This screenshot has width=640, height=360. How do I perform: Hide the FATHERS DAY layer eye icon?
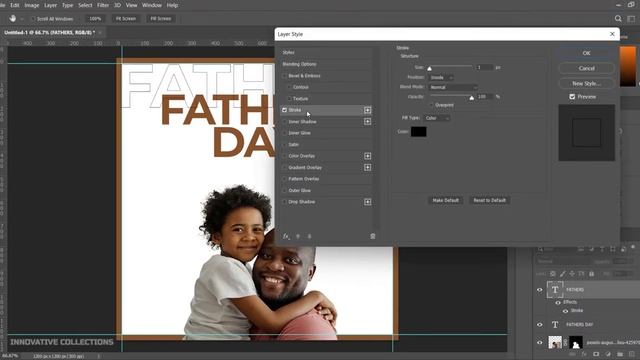tap(540, 324)
